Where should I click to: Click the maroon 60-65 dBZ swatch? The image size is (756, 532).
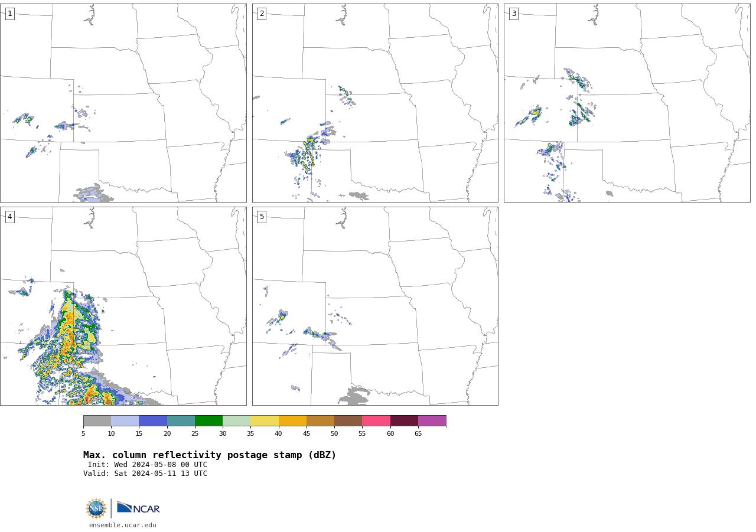[404, 421]
